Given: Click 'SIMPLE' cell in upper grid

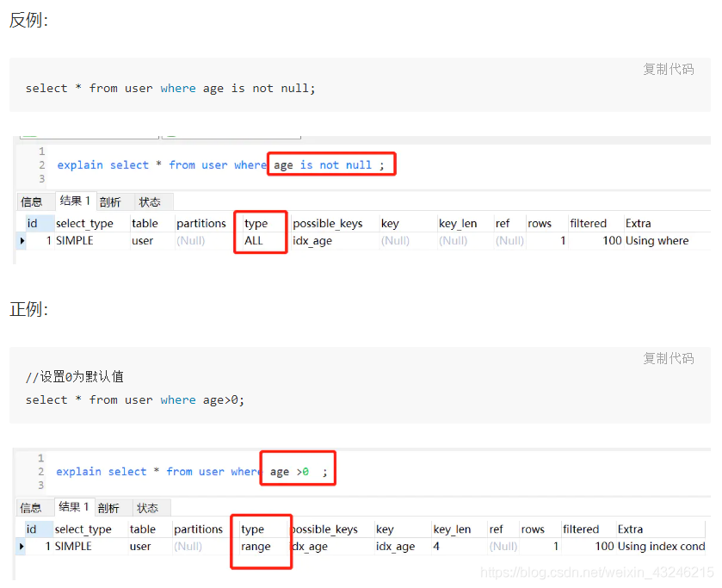Looking at the screenshot, I should pos(75,240).
